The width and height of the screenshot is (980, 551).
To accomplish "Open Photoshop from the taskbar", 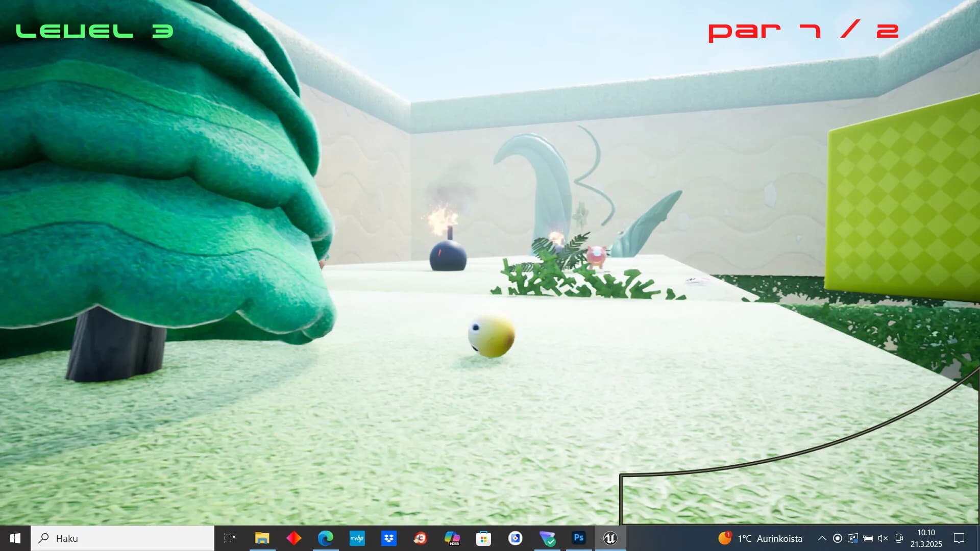I will [578, 538].
